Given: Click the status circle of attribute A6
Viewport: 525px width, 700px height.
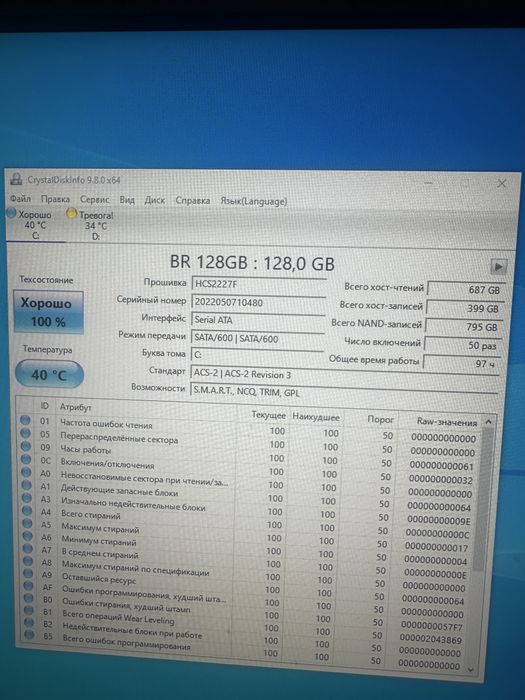Looking at the screenshot, I should pos(28,536).
